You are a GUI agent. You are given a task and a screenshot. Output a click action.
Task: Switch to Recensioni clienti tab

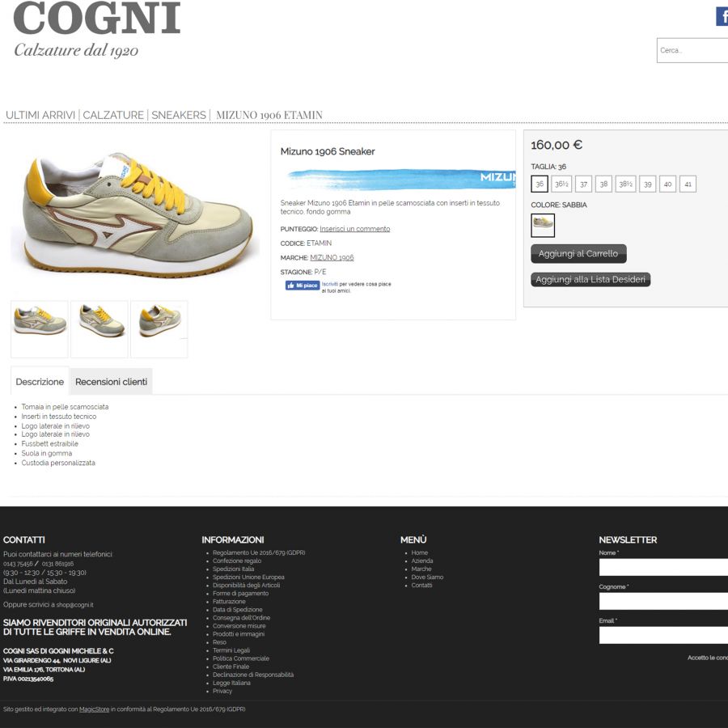tap(111, 382)
